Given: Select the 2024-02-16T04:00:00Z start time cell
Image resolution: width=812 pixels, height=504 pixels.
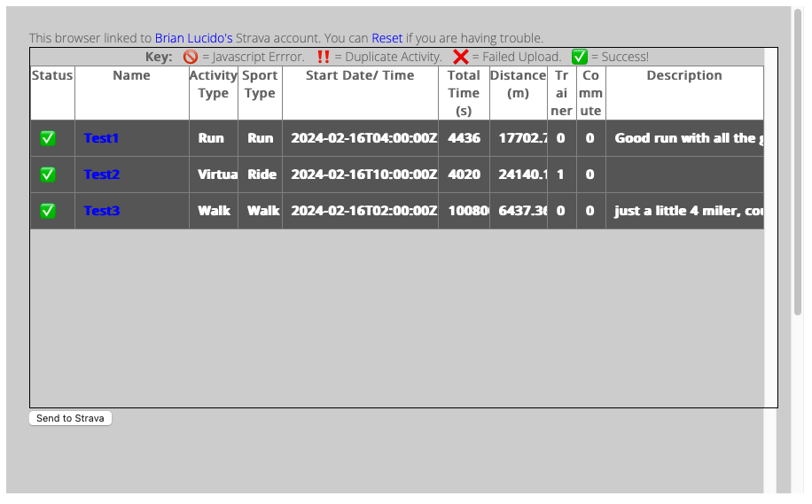Looking at the screenshot, I should point(361,138).
